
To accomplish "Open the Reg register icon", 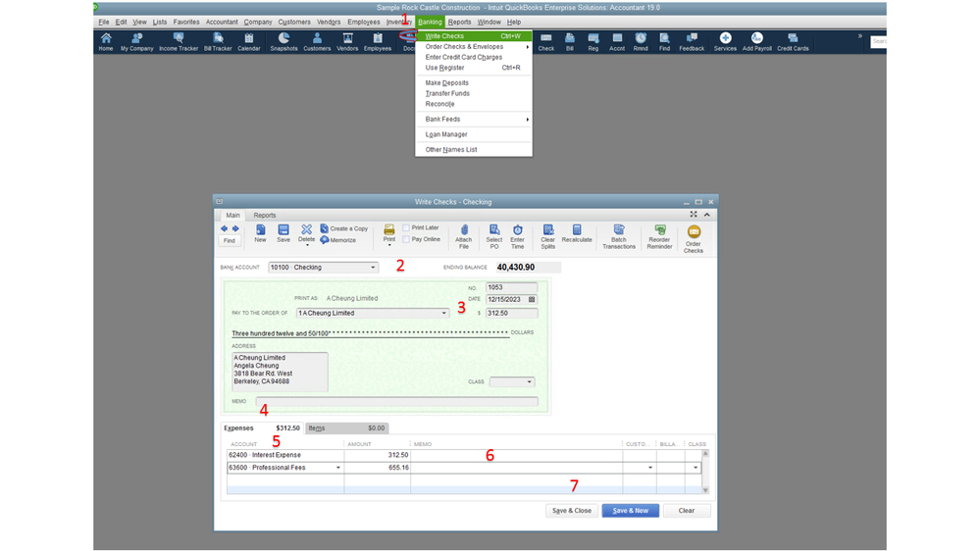I will (x=593, y=42).
